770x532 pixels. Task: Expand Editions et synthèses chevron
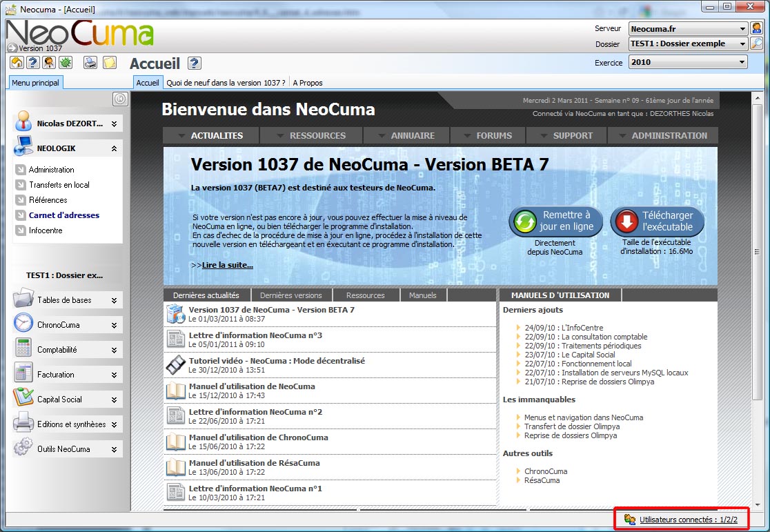(x=114, y=424)
